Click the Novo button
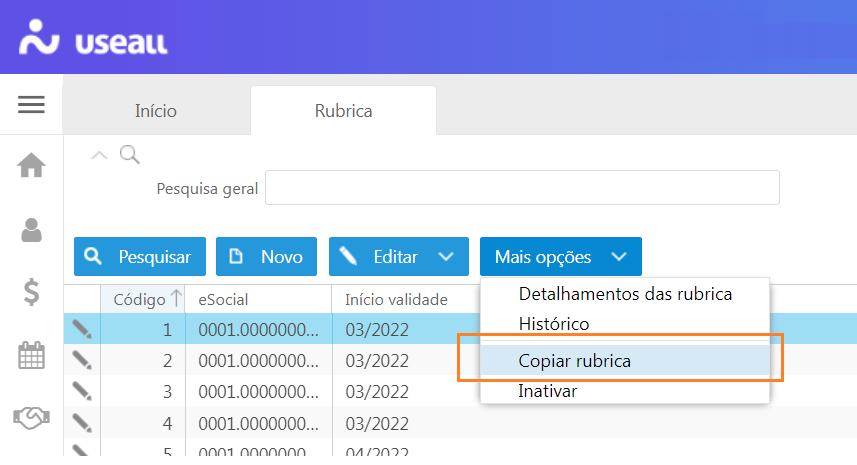The height and width of the screenshot is (465, 857). [266, 256]
